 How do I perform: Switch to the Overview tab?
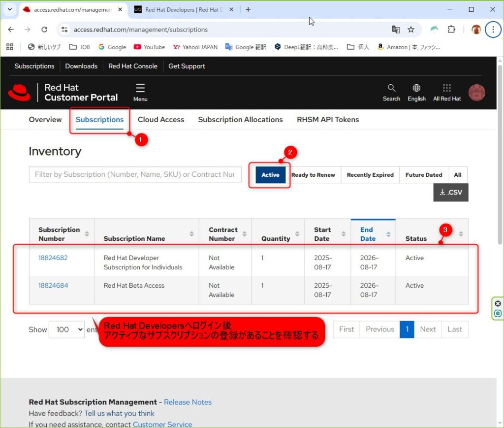click(45, 120)
